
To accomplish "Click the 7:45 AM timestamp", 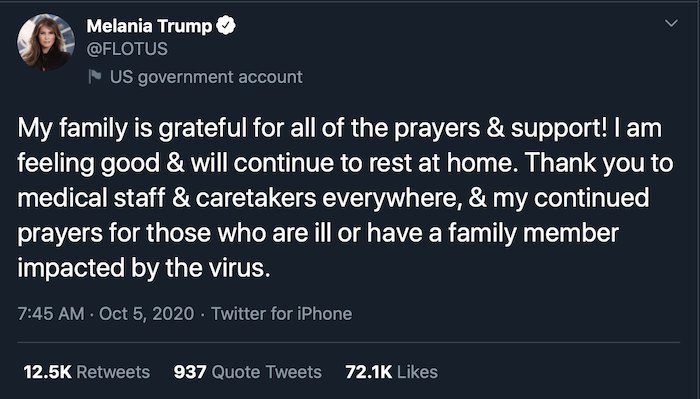I will tap(51, 313).
